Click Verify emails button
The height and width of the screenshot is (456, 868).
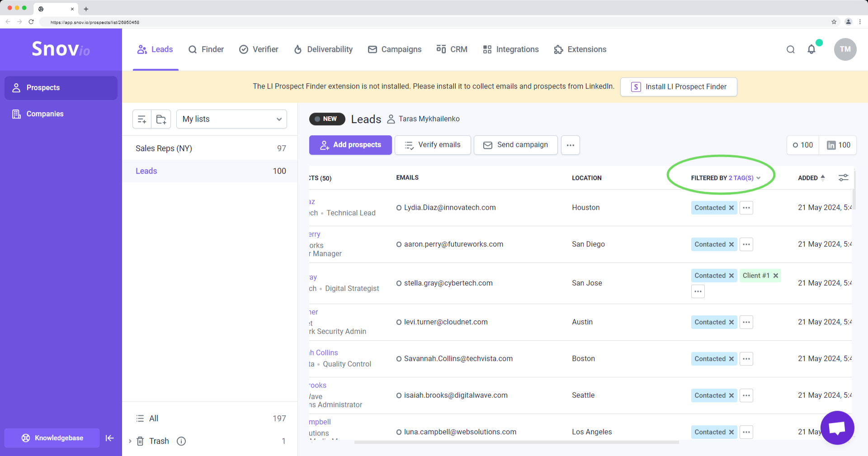pos(433,145)
